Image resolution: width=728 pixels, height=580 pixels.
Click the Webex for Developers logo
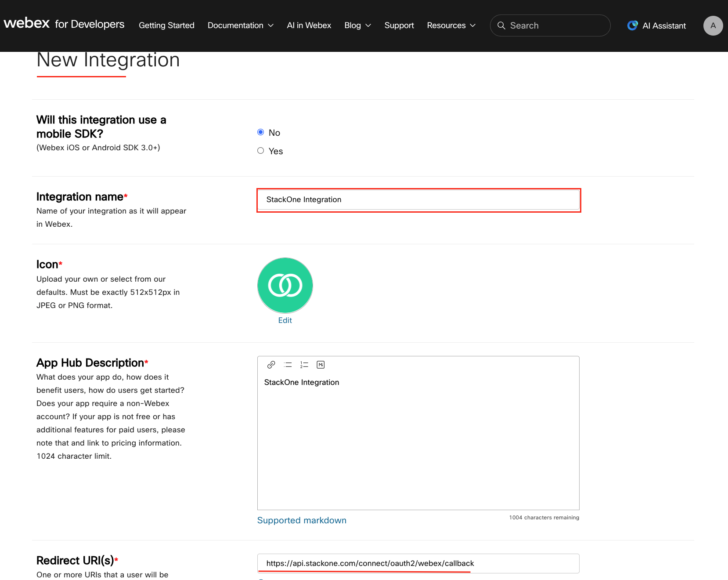pyautogui.click(x=64, y=24)
